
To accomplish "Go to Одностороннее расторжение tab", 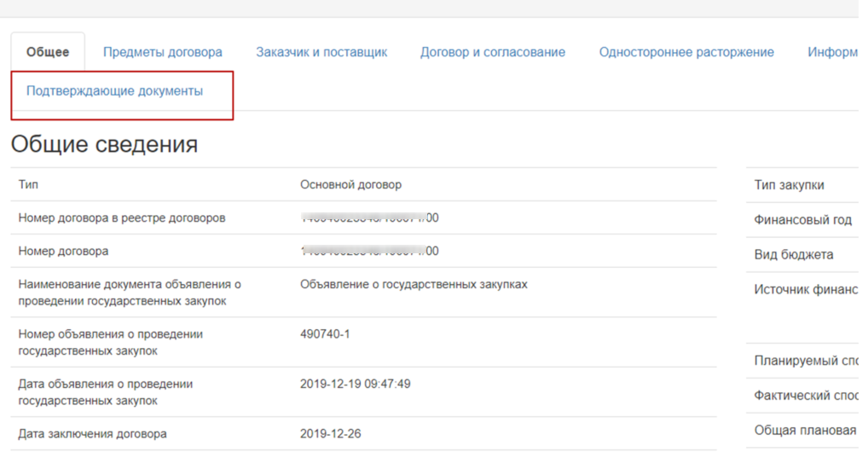I will [686, 52].
